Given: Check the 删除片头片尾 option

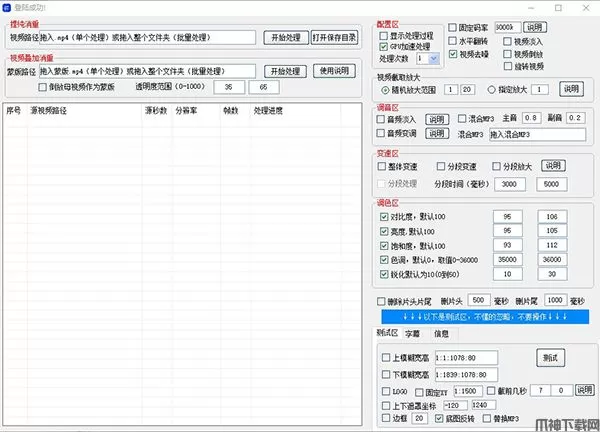Looking at the screenshot, I should pyautogui.click(x=380, y=300).
